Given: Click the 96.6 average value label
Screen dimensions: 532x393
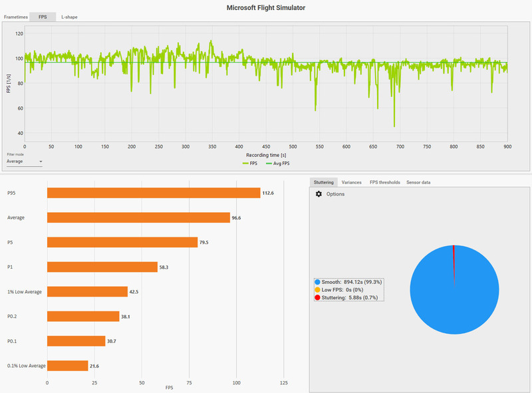Looking at the screenshot, I should click(x=236, y=218).
